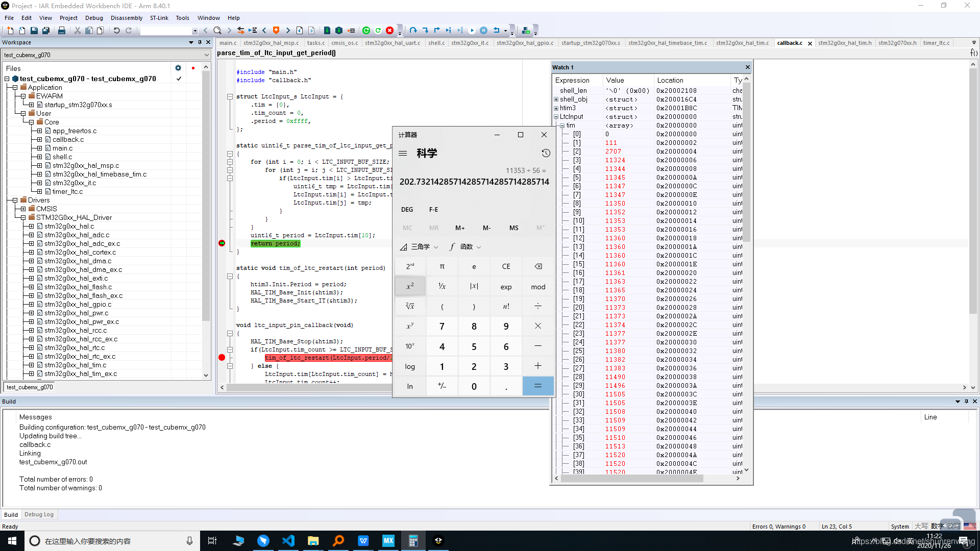The height and width of the screenshot is (551, 980).
Task: Expand callback.c node in workspace tree
Action: click(40, 140)
